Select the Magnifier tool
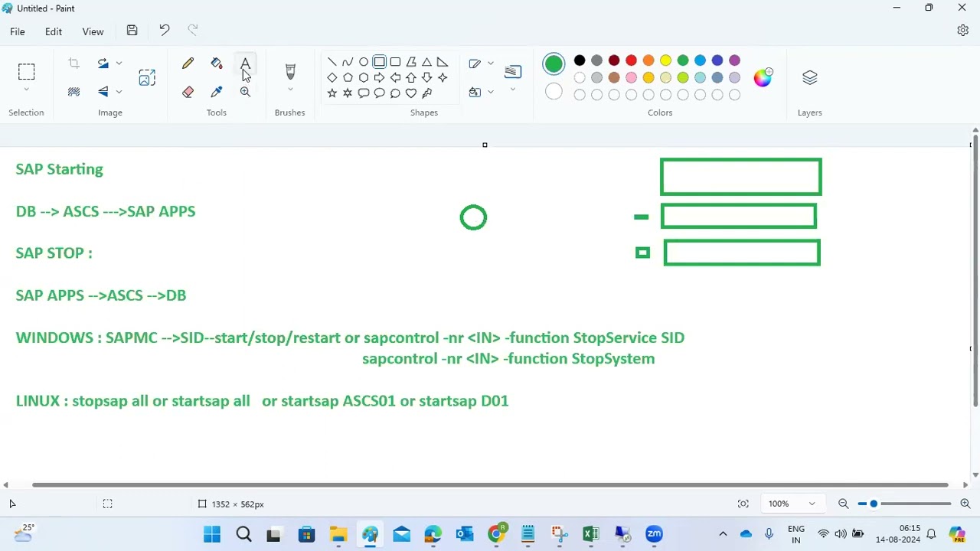The height and width of the screenshot is (551, 980). tap(245, 92)
